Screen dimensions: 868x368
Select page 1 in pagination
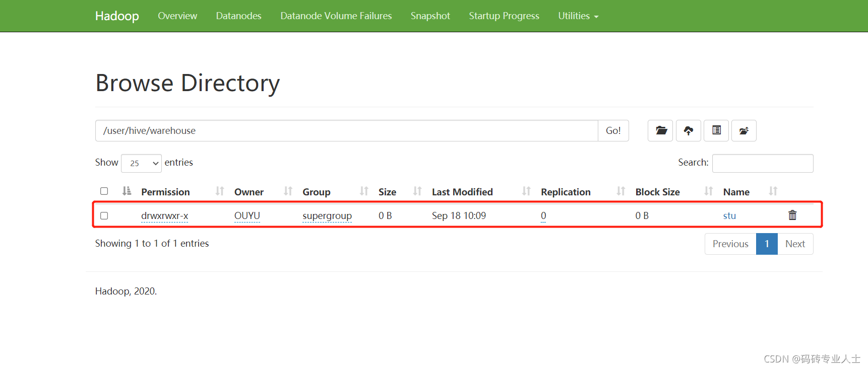point(767,244)
